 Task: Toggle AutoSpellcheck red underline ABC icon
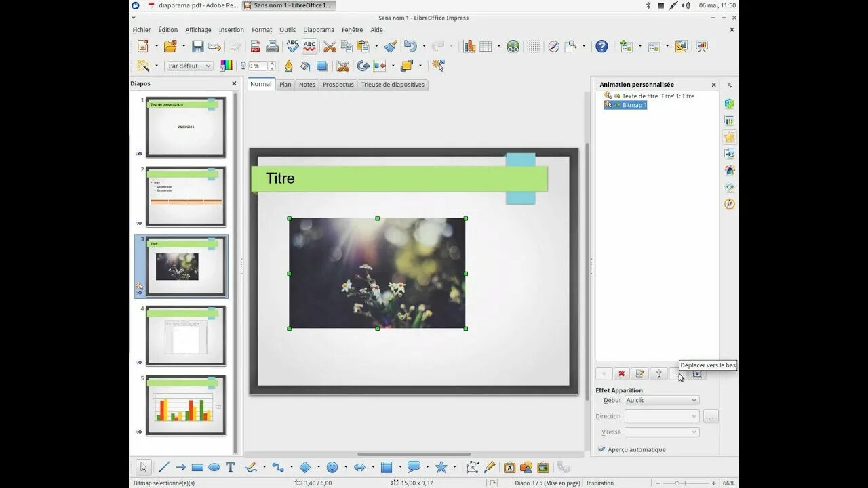coord(309,46)
